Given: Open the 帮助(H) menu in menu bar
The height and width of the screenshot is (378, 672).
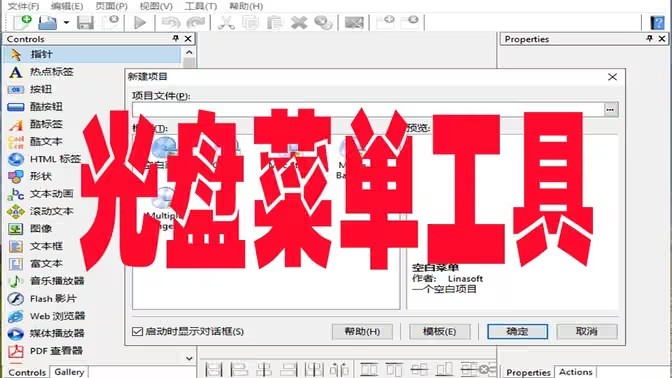Looking at the screenshot, I should coord(246,6).
